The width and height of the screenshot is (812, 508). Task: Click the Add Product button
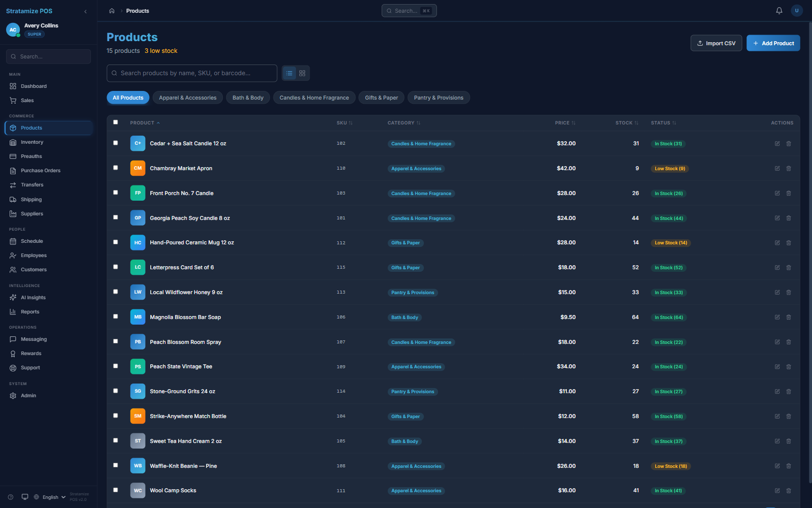(x=773, y=43)
